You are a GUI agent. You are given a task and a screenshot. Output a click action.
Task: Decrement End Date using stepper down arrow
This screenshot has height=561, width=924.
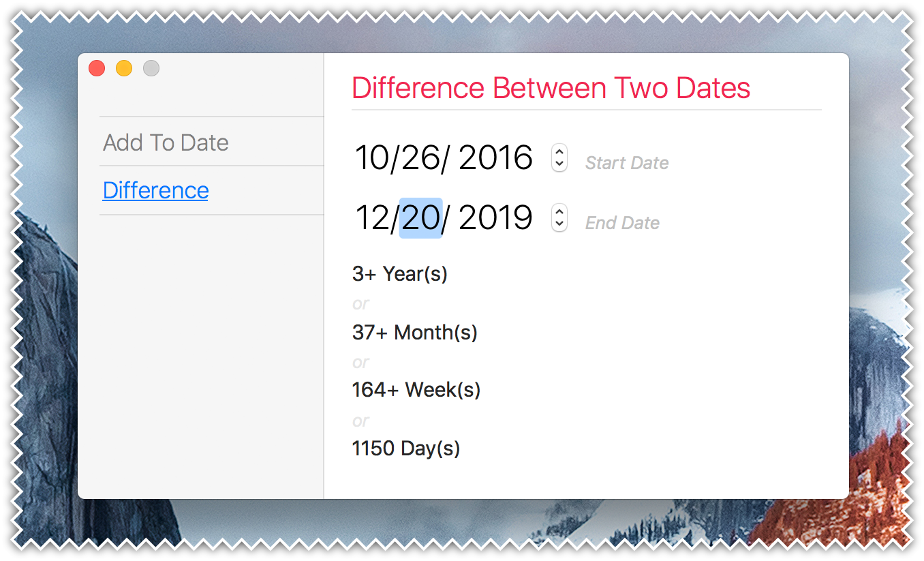point(559,224)
